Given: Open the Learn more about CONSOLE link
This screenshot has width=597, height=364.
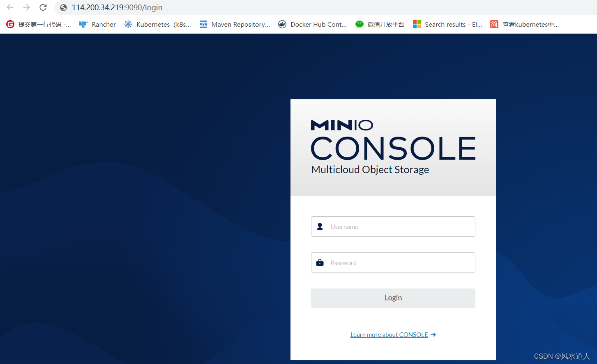Looking at the screenshot, I should 388,334.
